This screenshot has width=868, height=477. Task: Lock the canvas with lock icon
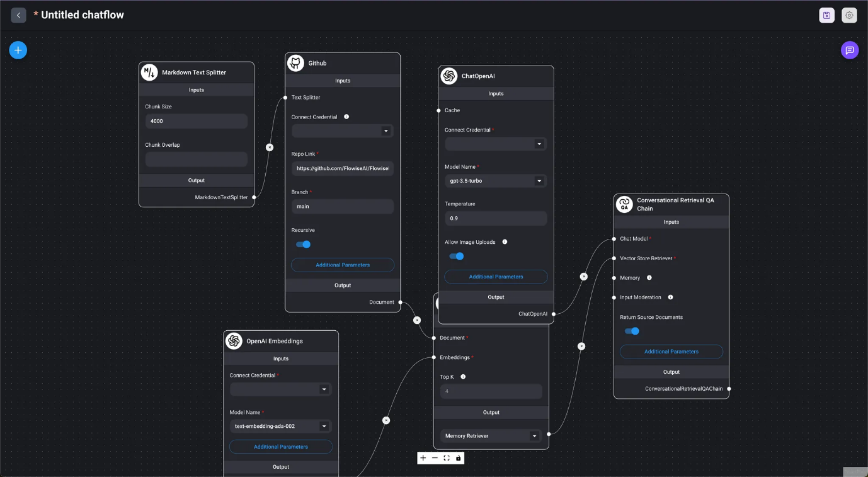(x=459, y=458)
